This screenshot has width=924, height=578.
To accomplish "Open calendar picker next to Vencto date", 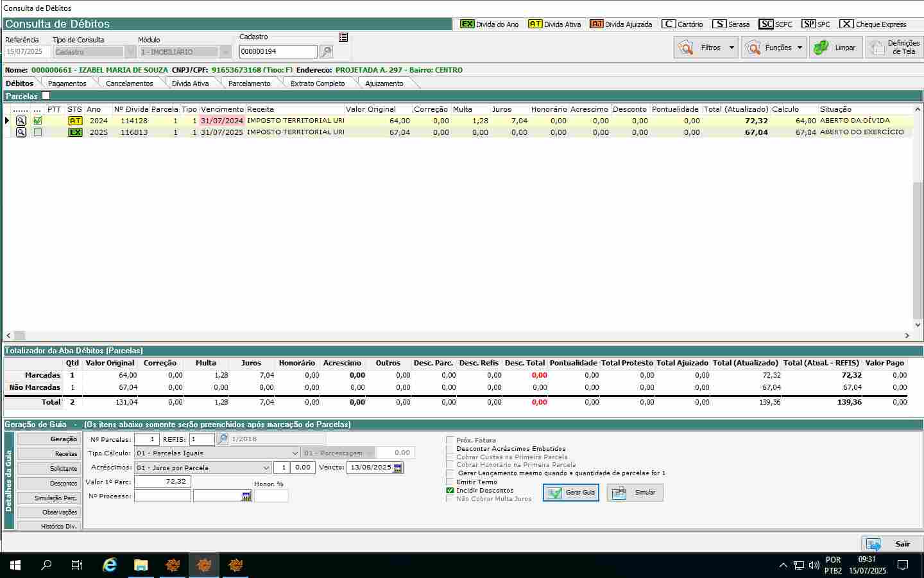I will tap(398, 468).
